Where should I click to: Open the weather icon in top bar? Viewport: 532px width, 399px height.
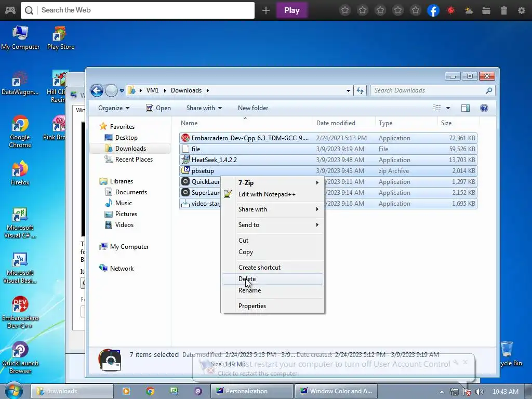tap(469, 10)
